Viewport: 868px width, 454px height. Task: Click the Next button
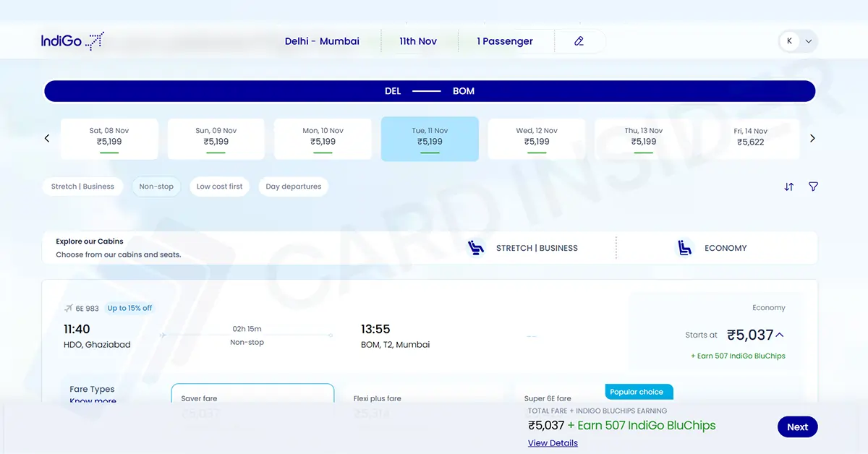pos(798,427)
